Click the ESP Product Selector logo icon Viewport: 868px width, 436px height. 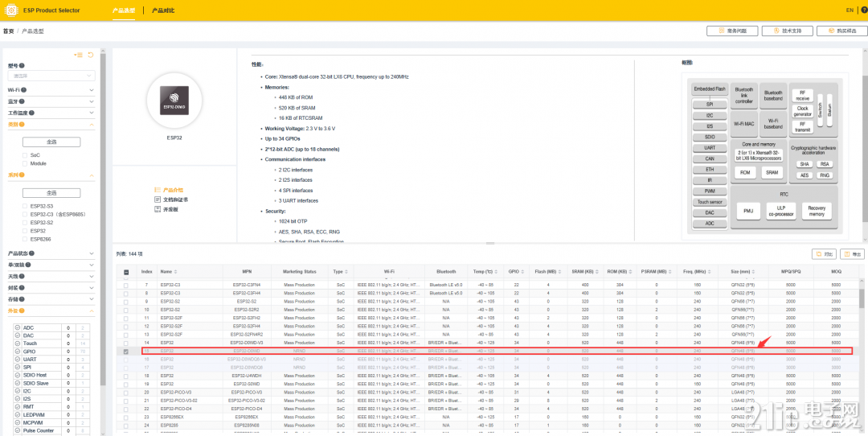pyautogui.click(x=10, y=10)
